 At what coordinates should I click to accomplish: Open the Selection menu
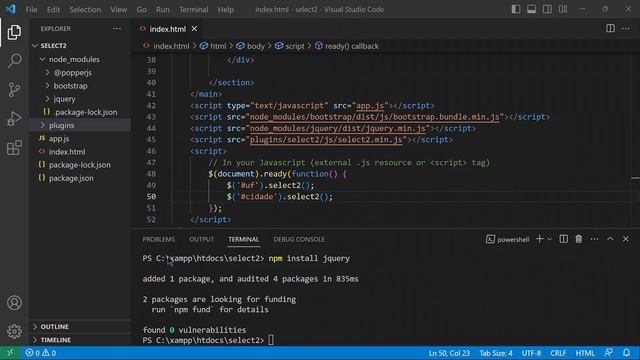tap(85, 9)
